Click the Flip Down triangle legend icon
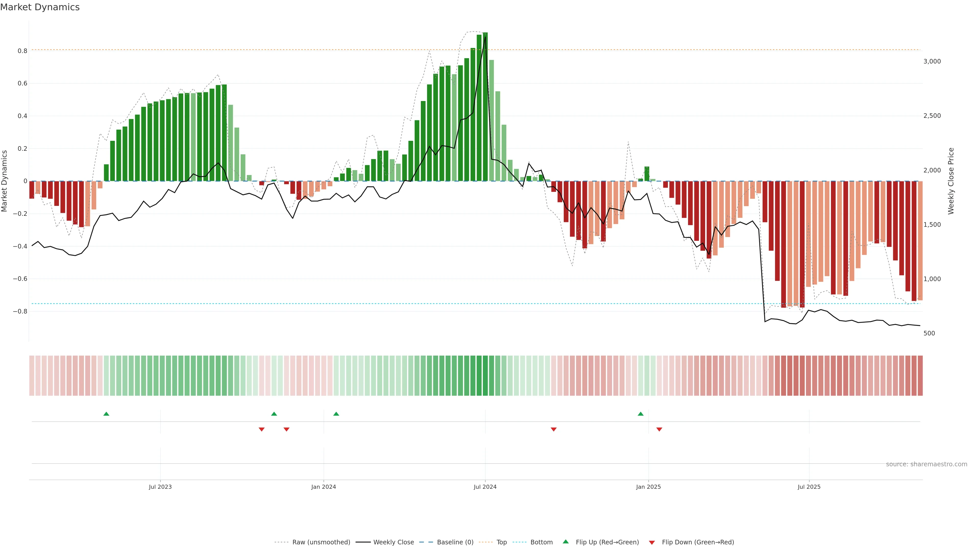The width and height of the screenshot is (980, 551). (652, 542)
